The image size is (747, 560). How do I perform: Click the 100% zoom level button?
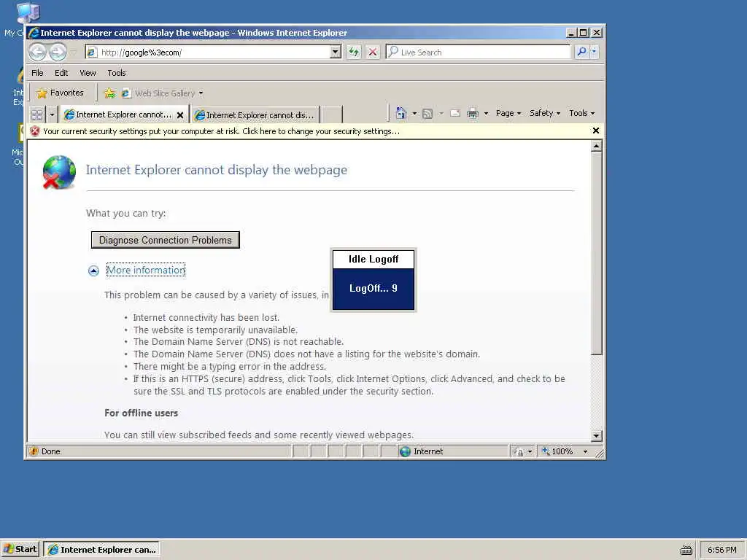coord(558,451)
